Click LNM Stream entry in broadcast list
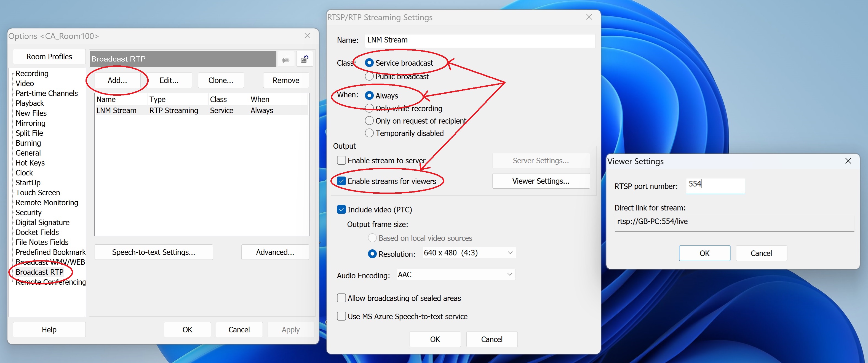868x363 pixels. (116, 110)
